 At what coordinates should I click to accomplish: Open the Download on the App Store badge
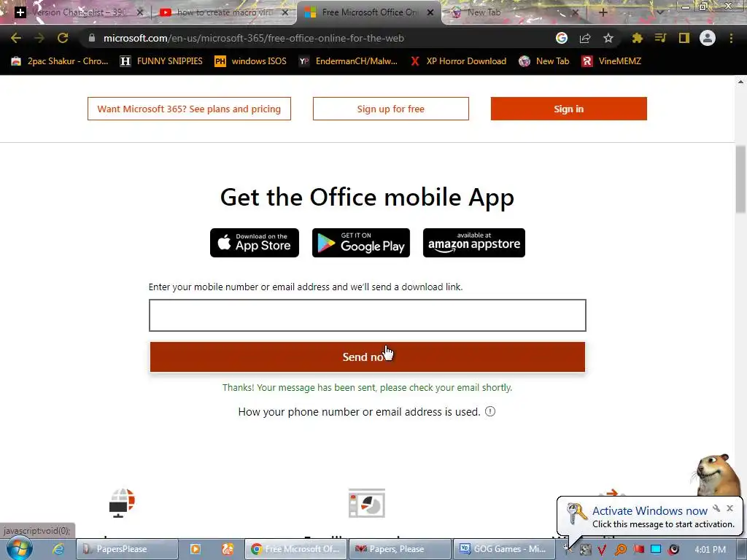pyautogui.click(x=255, y=243)
